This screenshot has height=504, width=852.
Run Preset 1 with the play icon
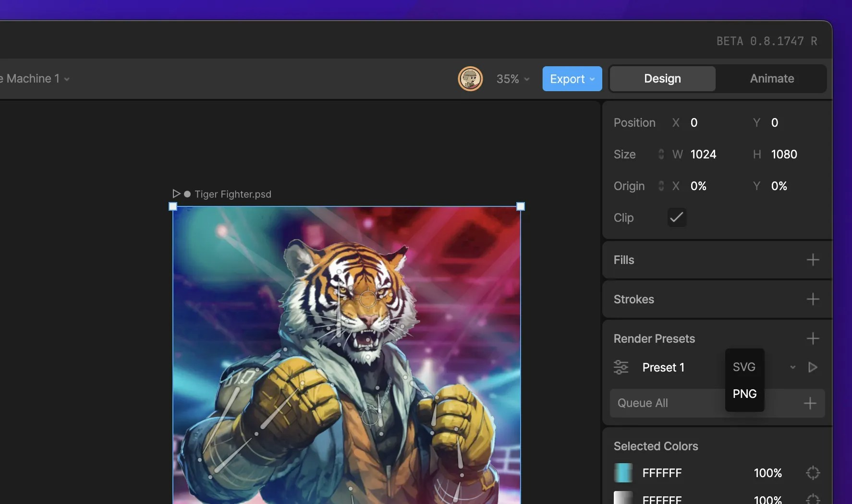pos(813,367)
